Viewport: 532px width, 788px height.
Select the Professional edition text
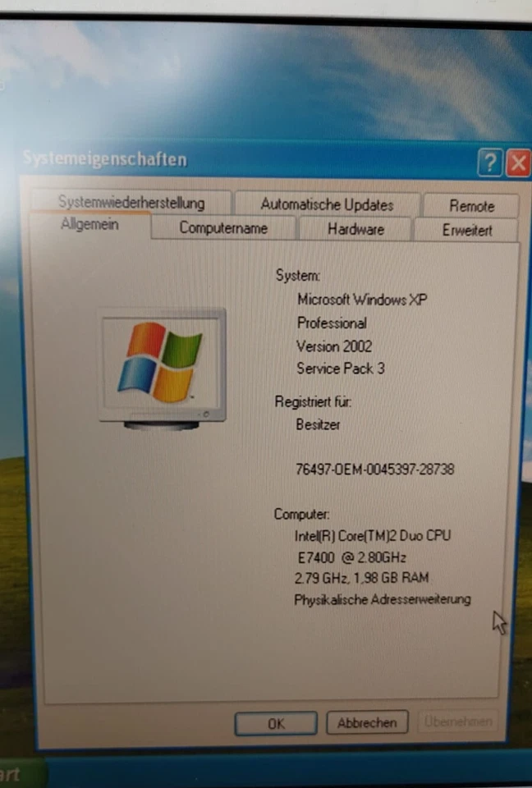(x=332, y=323)
